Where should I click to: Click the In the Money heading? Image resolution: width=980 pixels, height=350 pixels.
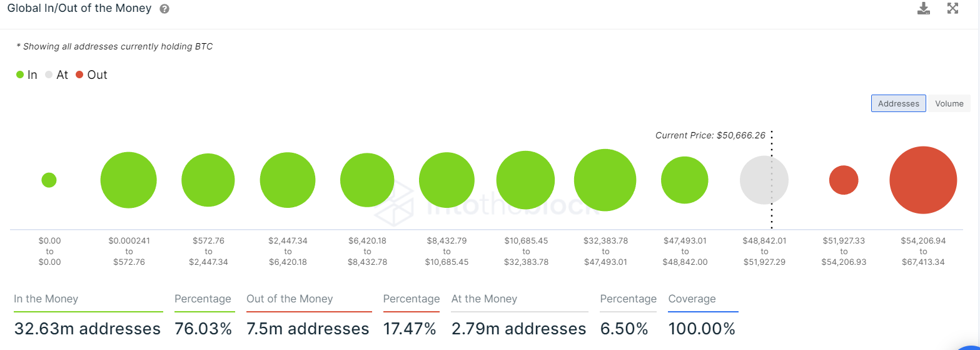click(x=46, y=299)
